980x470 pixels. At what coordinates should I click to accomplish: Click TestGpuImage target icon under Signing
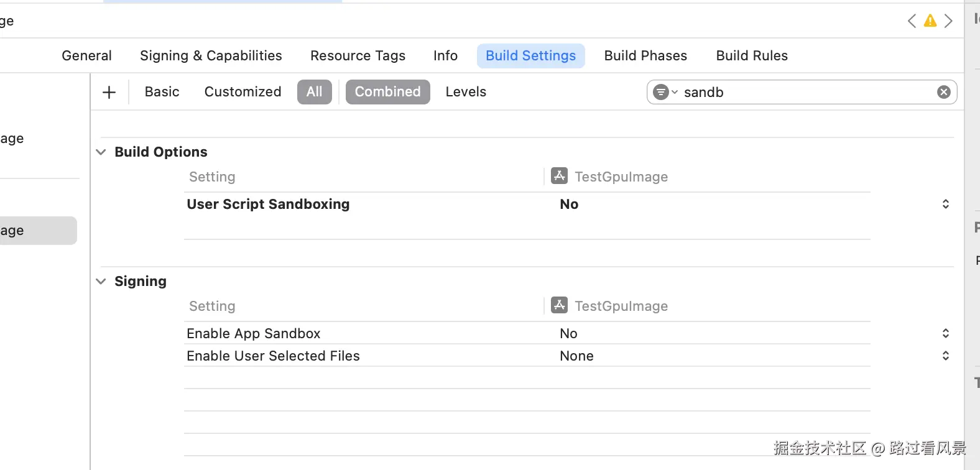click(559, 305)
